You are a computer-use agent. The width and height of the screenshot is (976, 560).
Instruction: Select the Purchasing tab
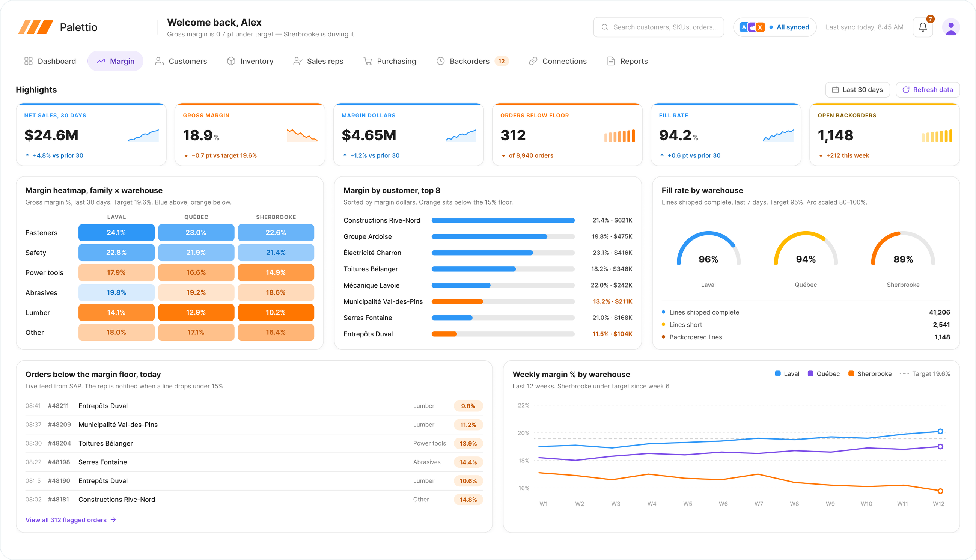[390, 61]
